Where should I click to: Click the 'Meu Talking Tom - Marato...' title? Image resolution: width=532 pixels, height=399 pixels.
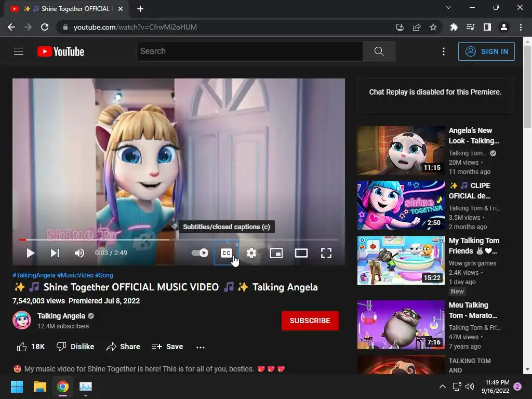[473, 310]
